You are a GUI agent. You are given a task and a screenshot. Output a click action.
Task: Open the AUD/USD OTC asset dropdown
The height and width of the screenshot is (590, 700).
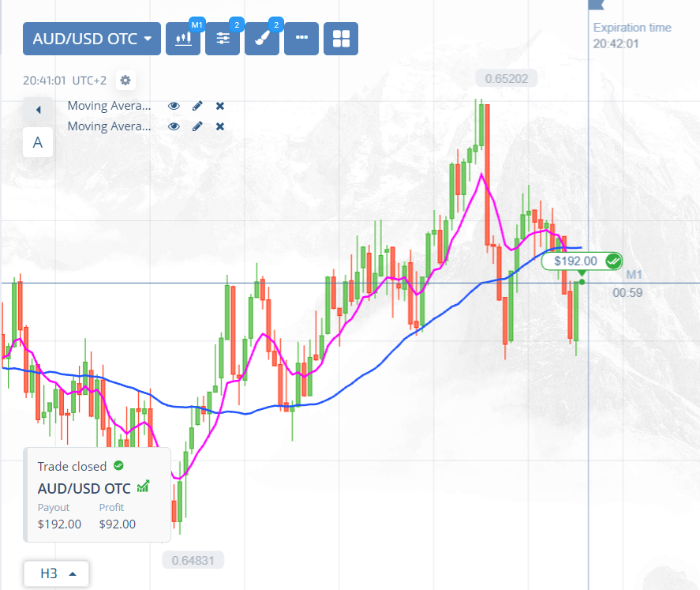(92, 39)
